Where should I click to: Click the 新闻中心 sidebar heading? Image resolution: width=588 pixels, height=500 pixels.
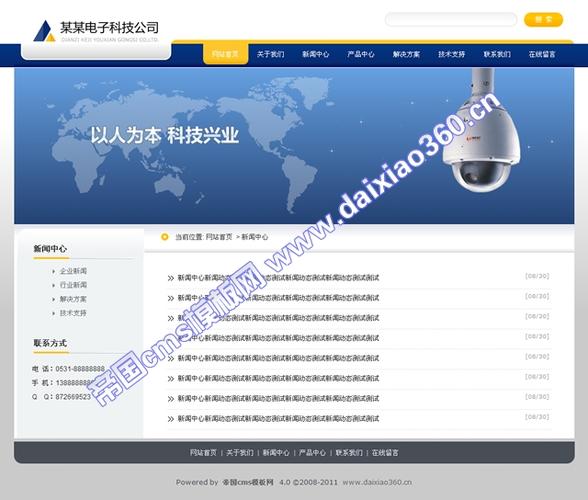[50, 249]
